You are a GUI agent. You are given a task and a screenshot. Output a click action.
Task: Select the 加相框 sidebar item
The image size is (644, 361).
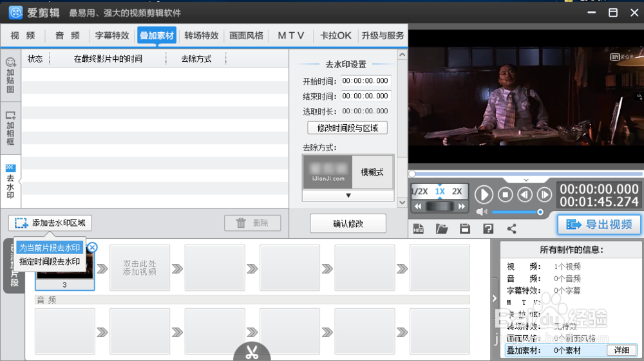click(x=10, y=129)
